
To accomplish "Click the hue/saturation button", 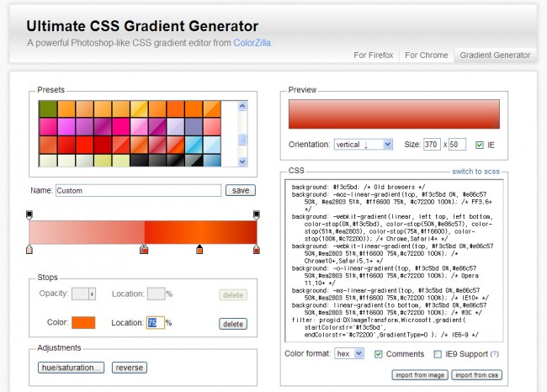I will coord(72,368).
